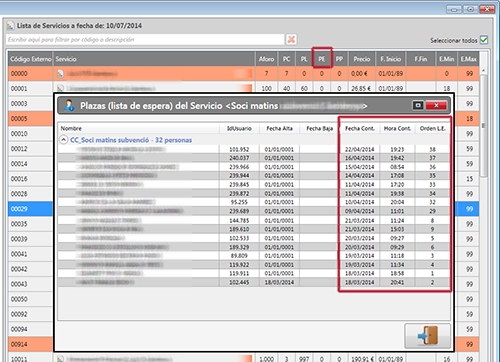This screenshot has height=362, width=500.
Task: Click price cell 26,85 € in row 00001
Action: click(x=361, y=88)
